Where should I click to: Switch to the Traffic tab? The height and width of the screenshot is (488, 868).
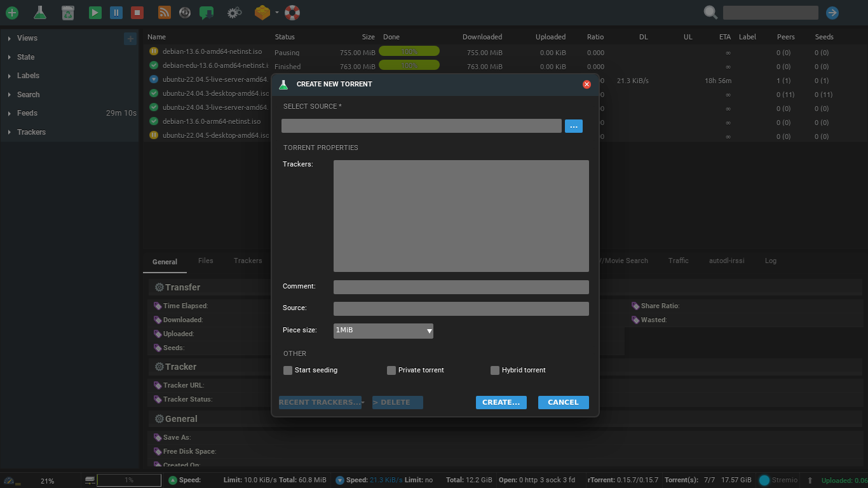pyautogui.click(x=678, y=261)
